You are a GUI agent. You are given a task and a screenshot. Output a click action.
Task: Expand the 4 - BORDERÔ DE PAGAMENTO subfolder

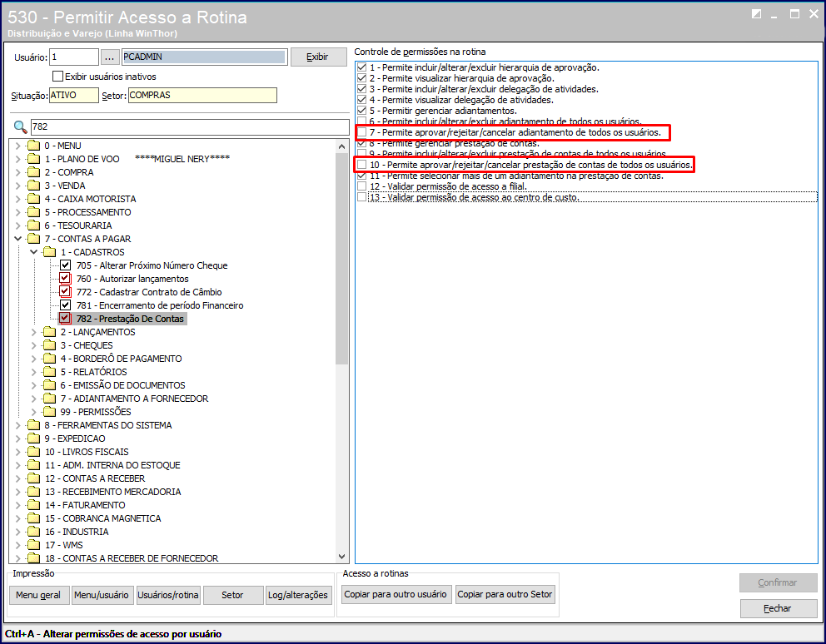pos(33,359)
